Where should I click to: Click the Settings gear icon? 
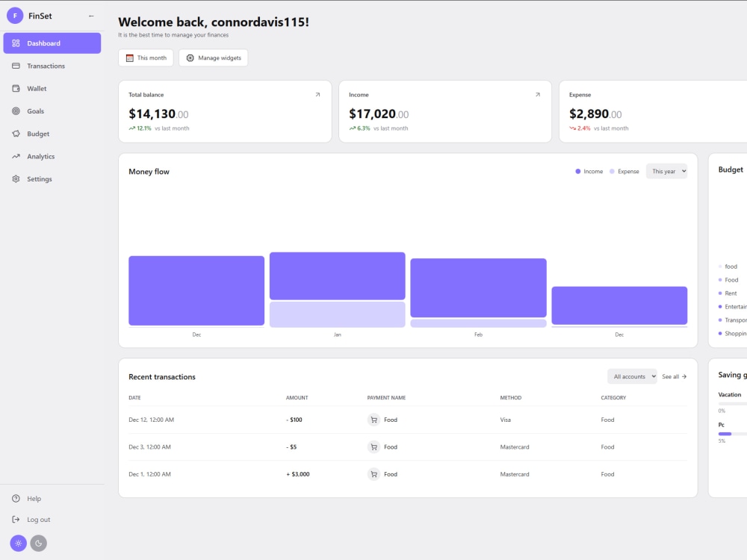click(16, 179)
